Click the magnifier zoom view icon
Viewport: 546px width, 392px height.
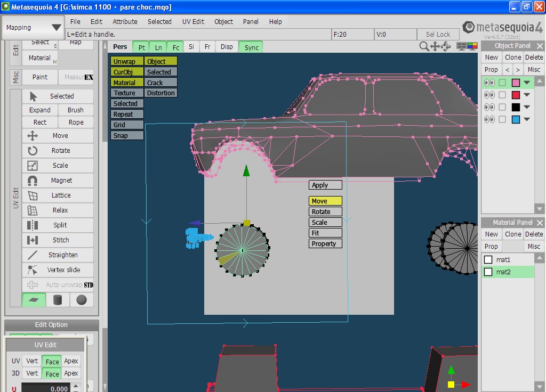click(424, 47)
